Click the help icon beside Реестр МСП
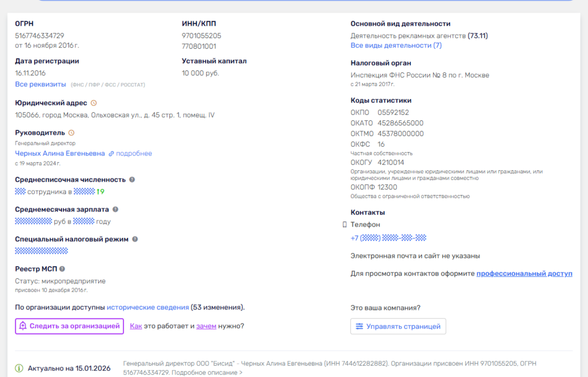The height and width of the screenshot is (377, 588). click(62, 269)
